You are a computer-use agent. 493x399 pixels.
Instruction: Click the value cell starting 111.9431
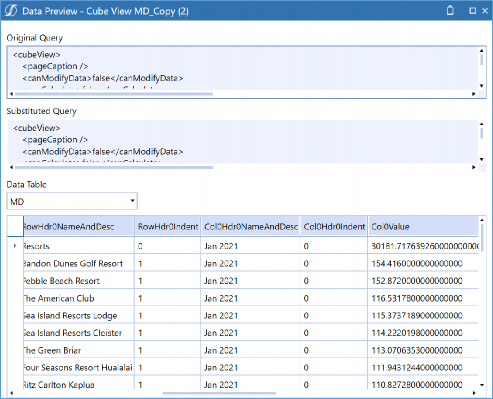[423, 367]
